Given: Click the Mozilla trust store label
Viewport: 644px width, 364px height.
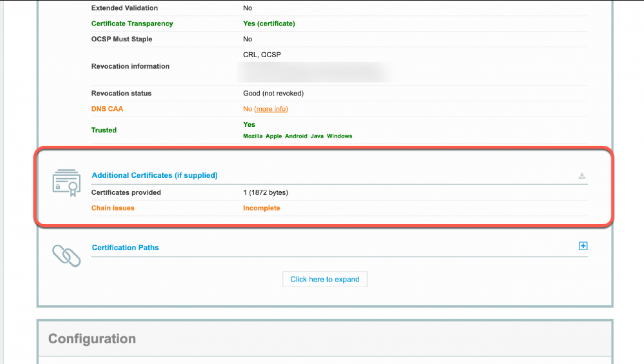Looking at the screenshot, I should click(x=253, y=136).
